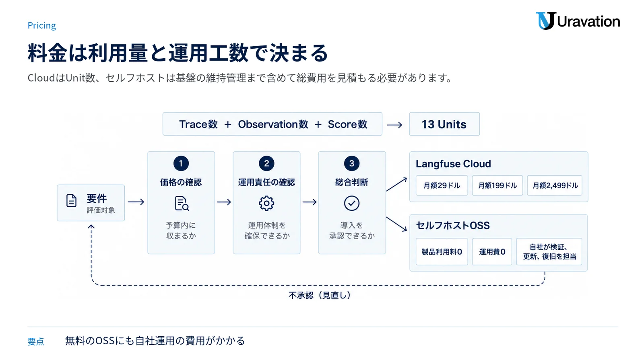Click the 総合判断 heading

(352, 182)
